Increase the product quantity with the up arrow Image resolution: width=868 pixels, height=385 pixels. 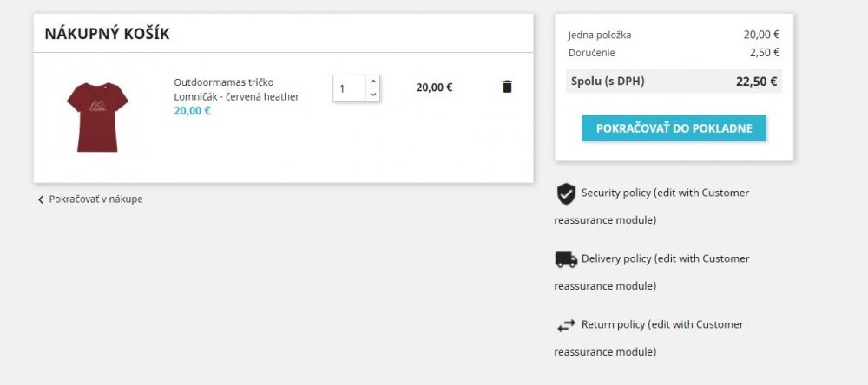372,82
